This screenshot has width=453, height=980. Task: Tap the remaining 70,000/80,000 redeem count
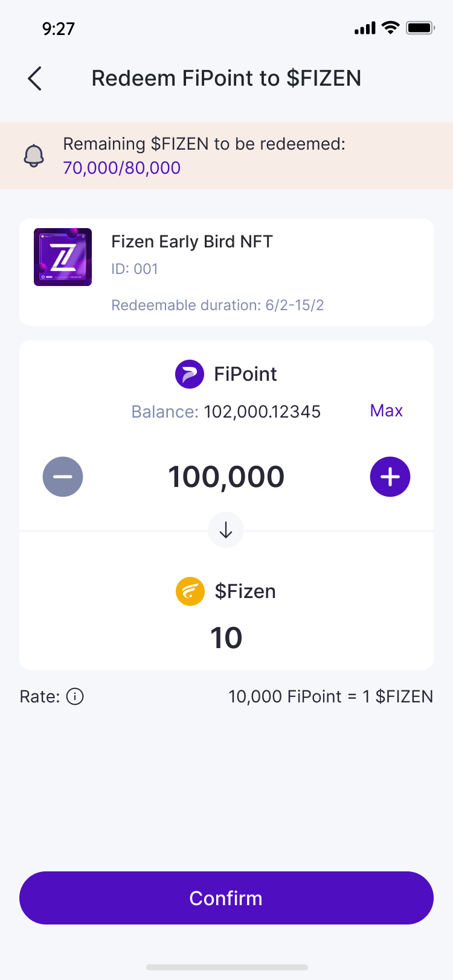tap(122, 168)
